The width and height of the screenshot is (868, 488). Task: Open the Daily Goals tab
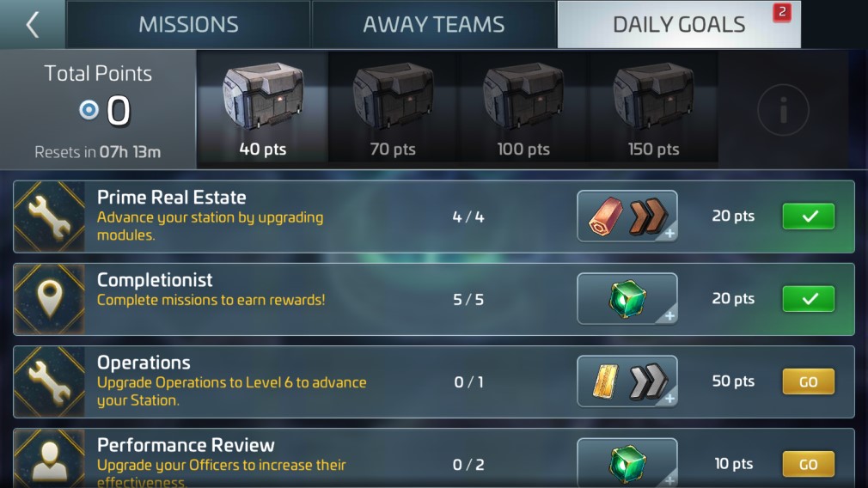point(679,24)
